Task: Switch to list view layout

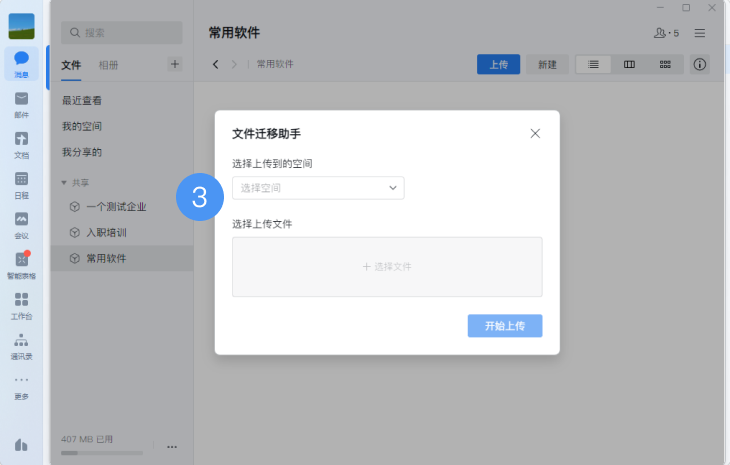Action: tap(594, 64)
